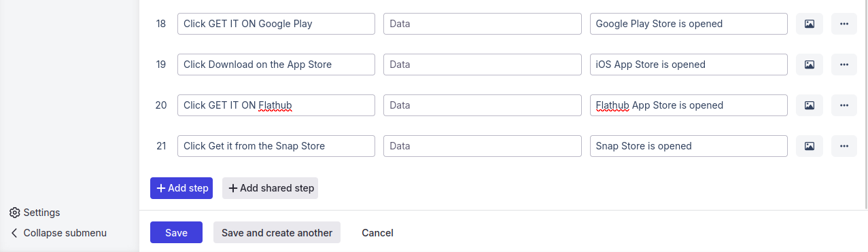Open more options for step 21
Image resolution: width=868 pixels, height=252 pixels.
point(844,146)
